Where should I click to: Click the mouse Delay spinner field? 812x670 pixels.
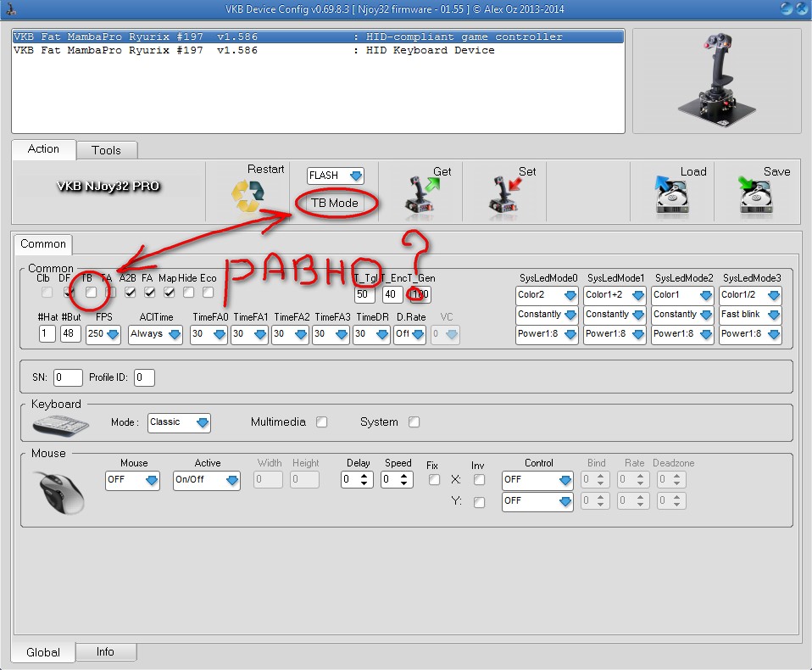coord(358,480)
